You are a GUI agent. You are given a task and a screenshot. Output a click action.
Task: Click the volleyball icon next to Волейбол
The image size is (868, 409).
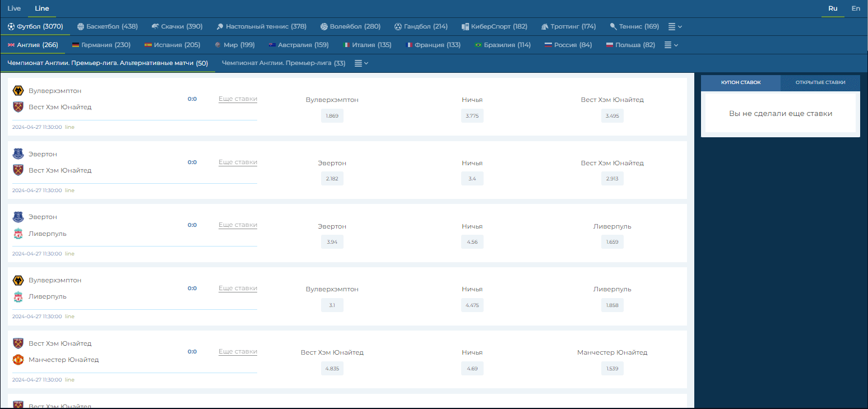coord(324,26)
